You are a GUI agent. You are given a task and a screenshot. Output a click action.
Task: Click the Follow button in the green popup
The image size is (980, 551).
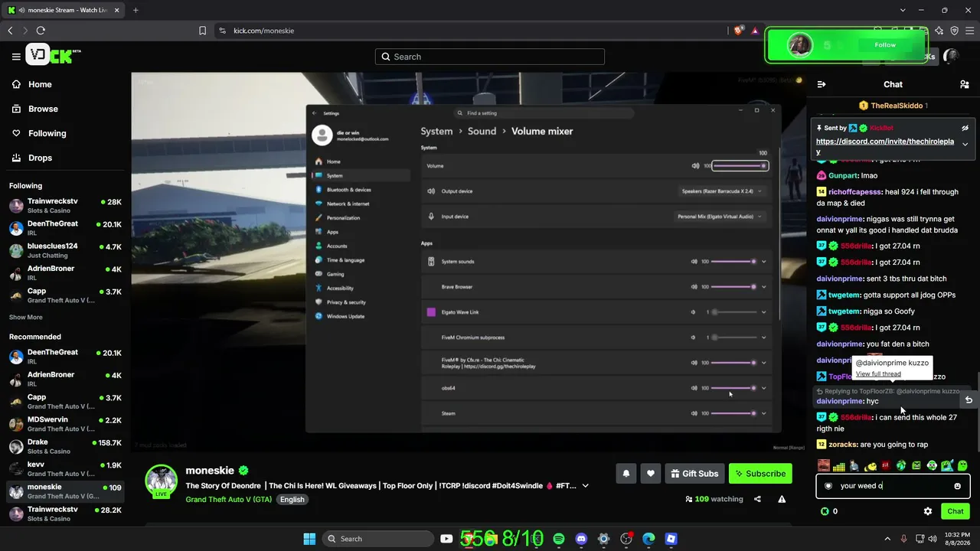885,45
